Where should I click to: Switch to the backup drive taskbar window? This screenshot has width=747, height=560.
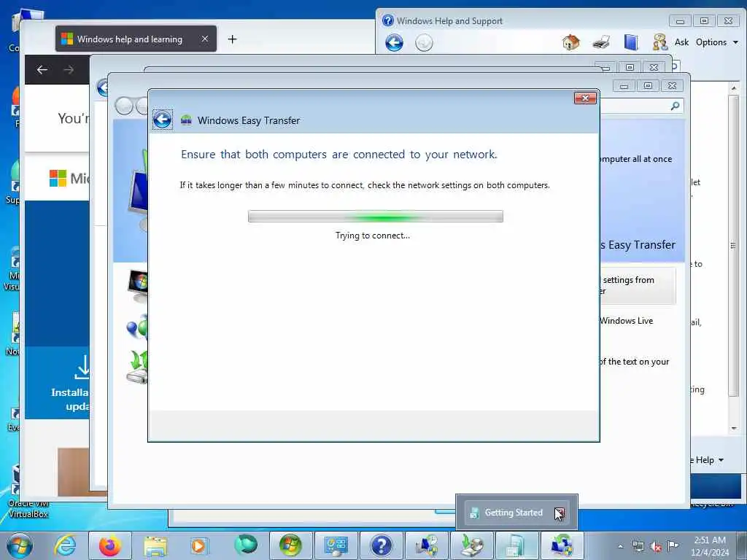coord(472,545)
